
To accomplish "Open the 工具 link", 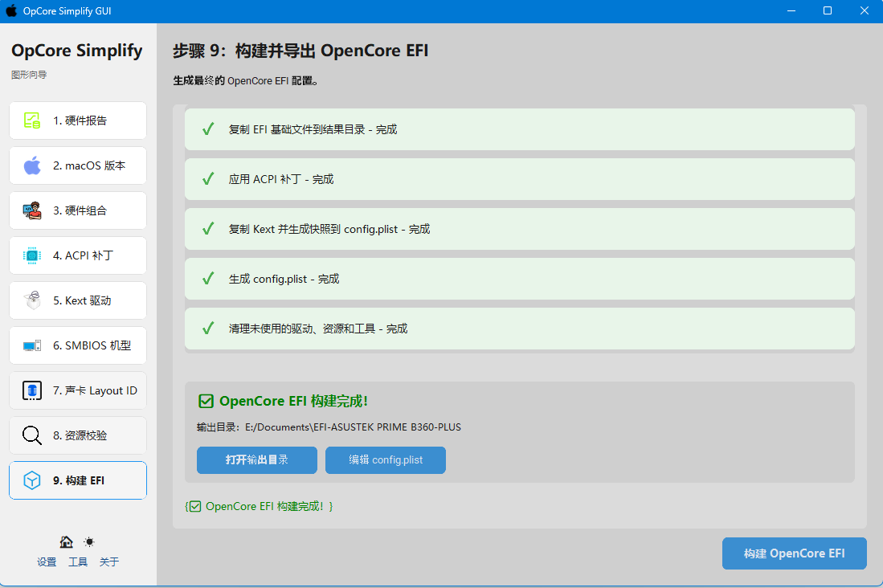I will (78, 562).
